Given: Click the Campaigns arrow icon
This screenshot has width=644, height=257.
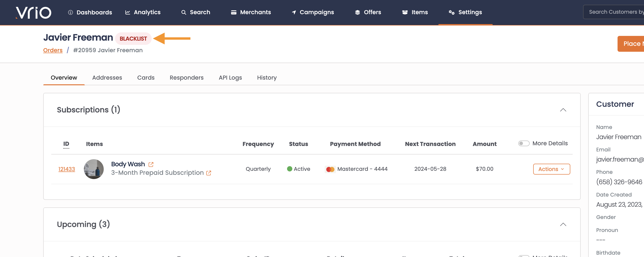Looking at the screenshot, I should (x=294, y=12).
